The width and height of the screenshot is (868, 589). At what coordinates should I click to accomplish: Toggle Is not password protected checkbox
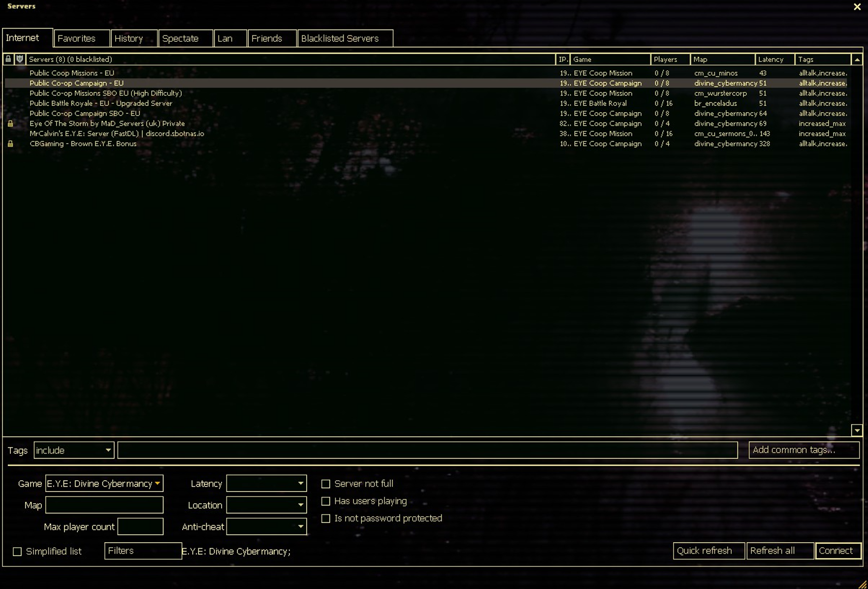tap(325, 518)
